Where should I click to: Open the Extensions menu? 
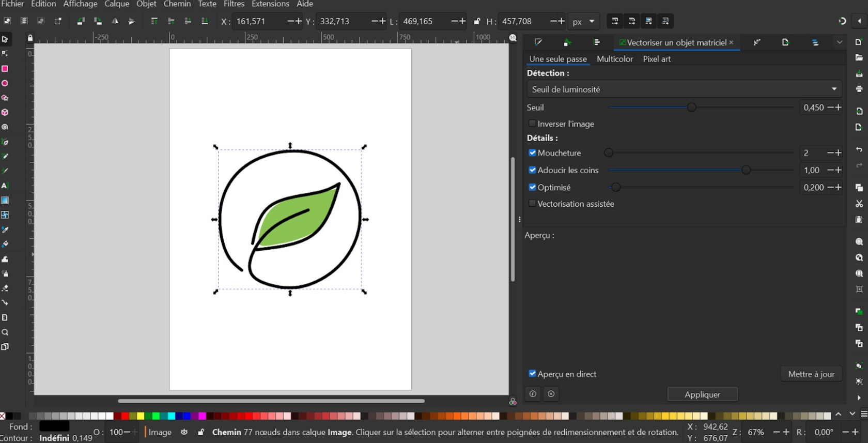tap(270, 4)
